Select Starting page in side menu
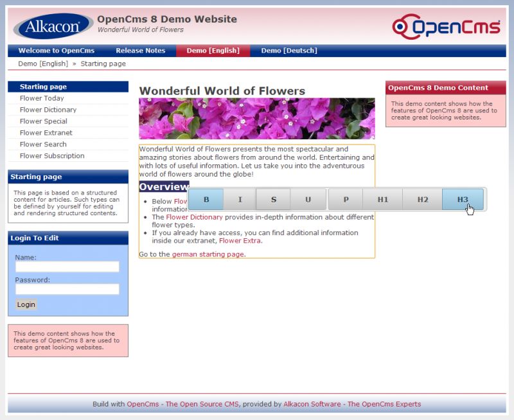This screenshot has height=420, width=514. pos(68,87)
